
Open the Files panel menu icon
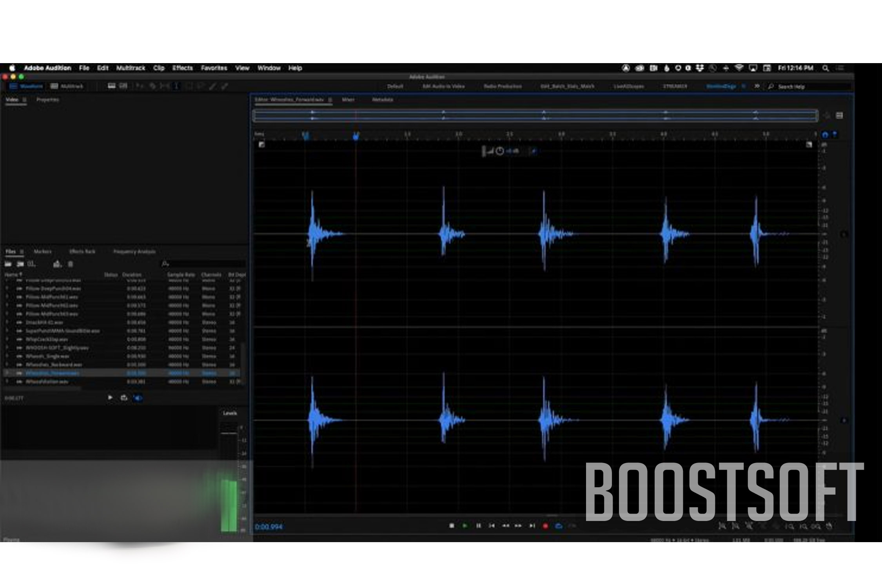coord(22,252)
